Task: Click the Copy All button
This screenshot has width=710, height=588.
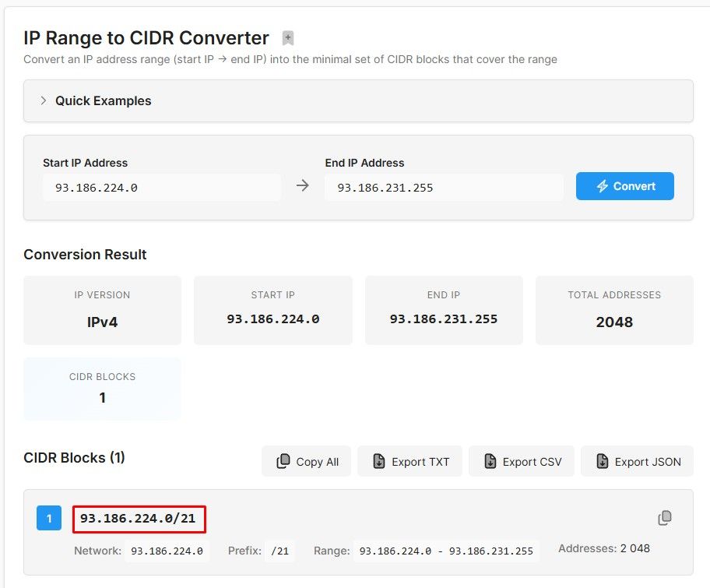Action: (x=307, y=461)
